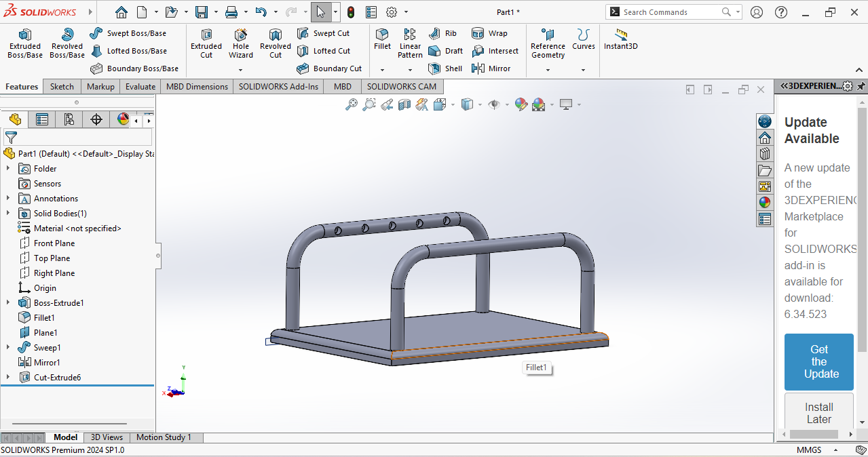Open the ConfigurationManager tab icon

pyautogui.click(x=69, y=120)
